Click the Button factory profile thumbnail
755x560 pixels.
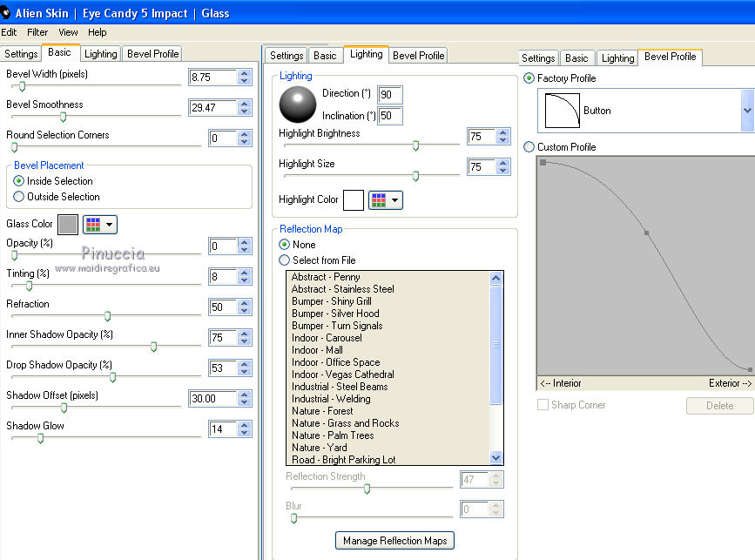[562, 111]
